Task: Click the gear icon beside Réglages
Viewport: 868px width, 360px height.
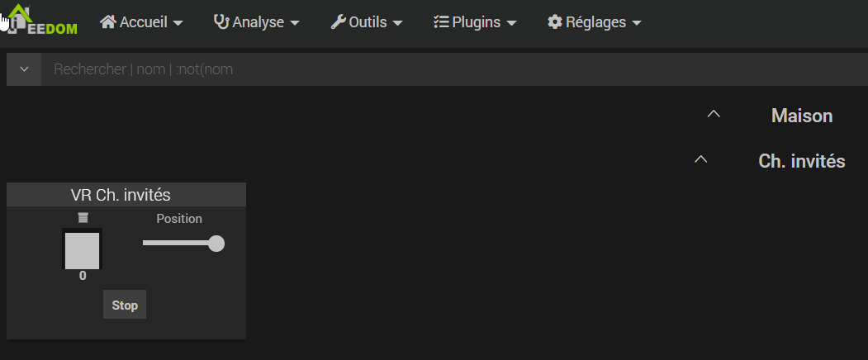Action: pos(555,21)
